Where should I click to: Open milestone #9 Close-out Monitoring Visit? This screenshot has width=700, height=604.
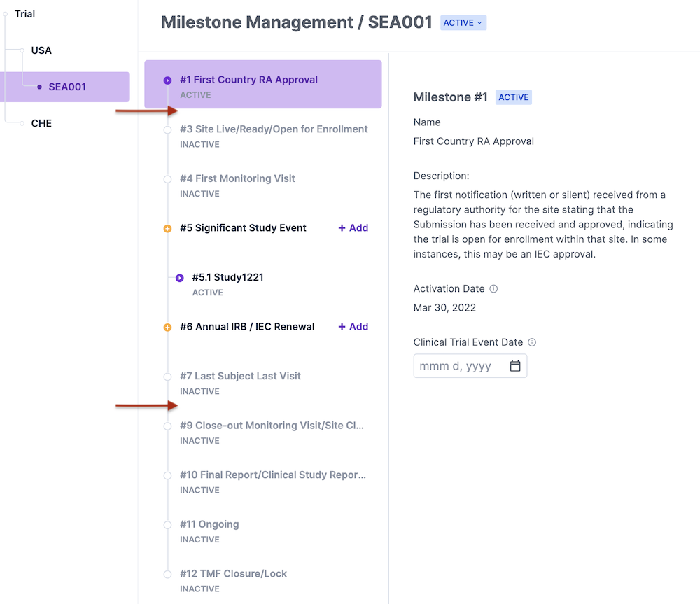272,426
